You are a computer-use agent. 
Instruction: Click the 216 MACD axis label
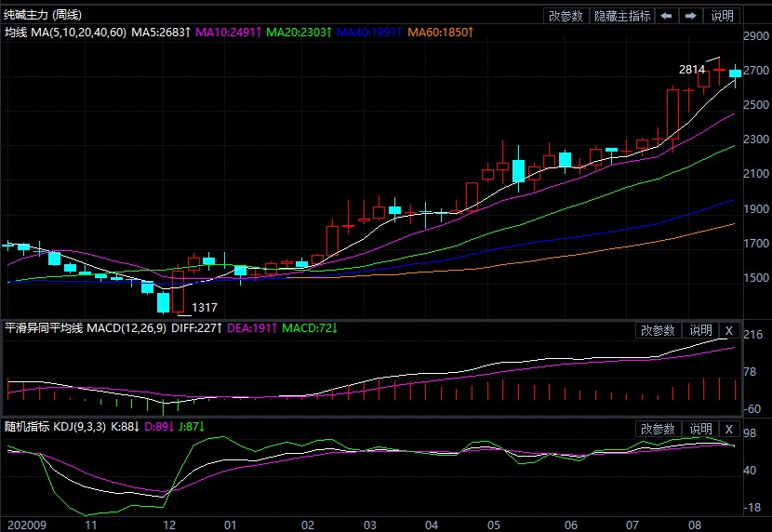tap(752, 335)
